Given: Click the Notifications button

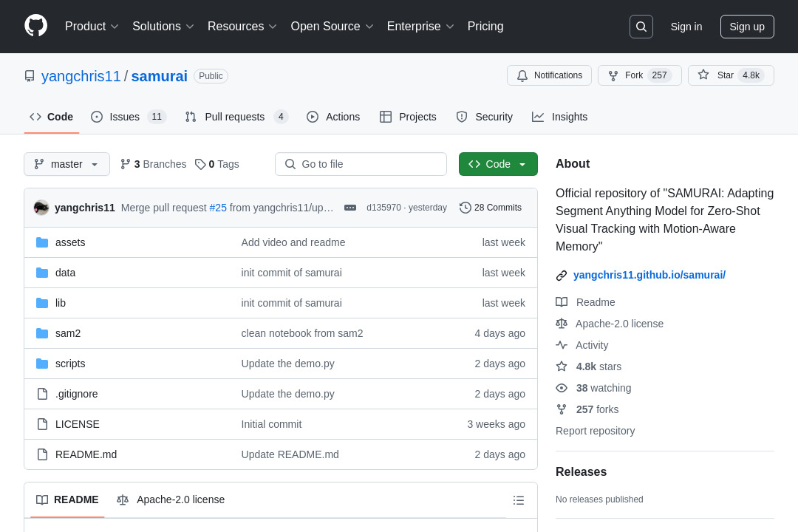Looking at the screenshot, I should [x=549, y=75].
